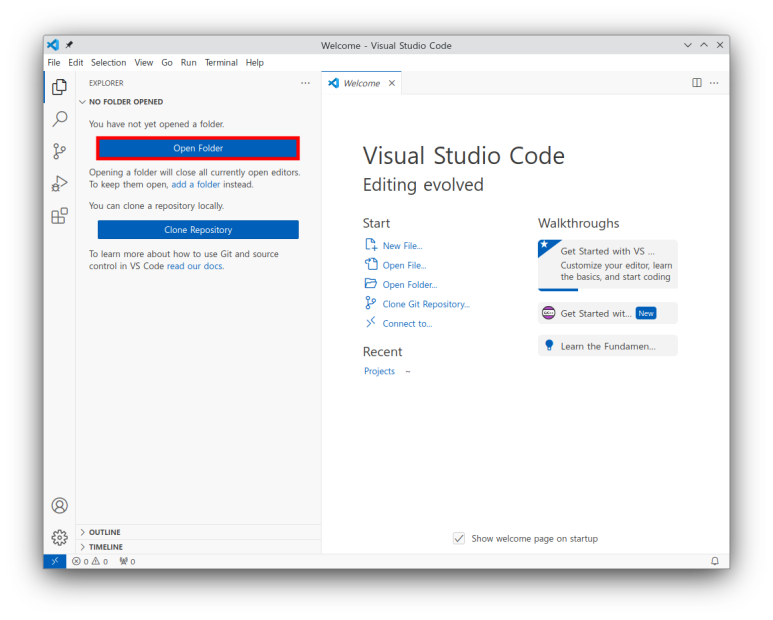The width and height of the screenshot is (773, 620).
Task: Click the remote window indicator in status bar
Action: coord(55,561)
